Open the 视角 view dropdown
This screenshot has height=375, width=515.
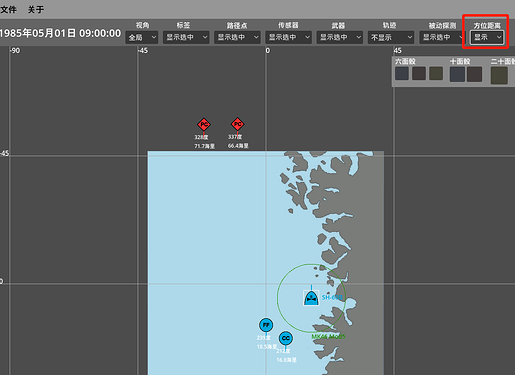coord(142,37)
